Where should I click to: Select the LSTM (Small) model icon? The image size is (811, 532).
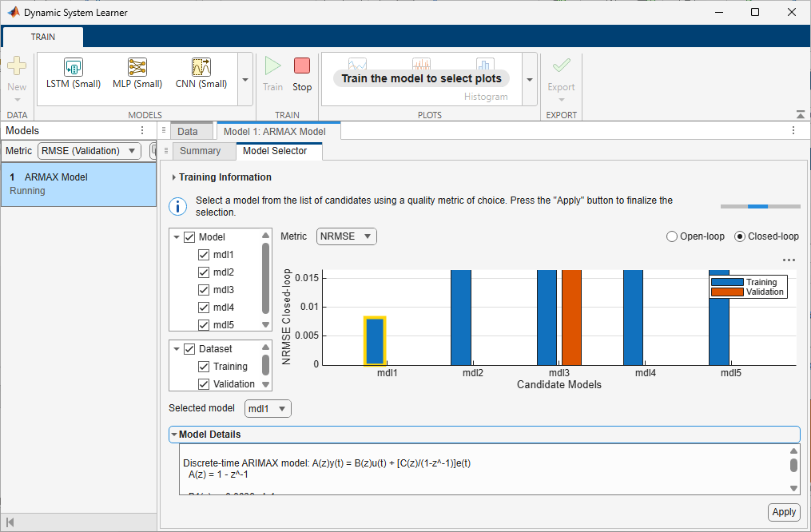(74, 67)
